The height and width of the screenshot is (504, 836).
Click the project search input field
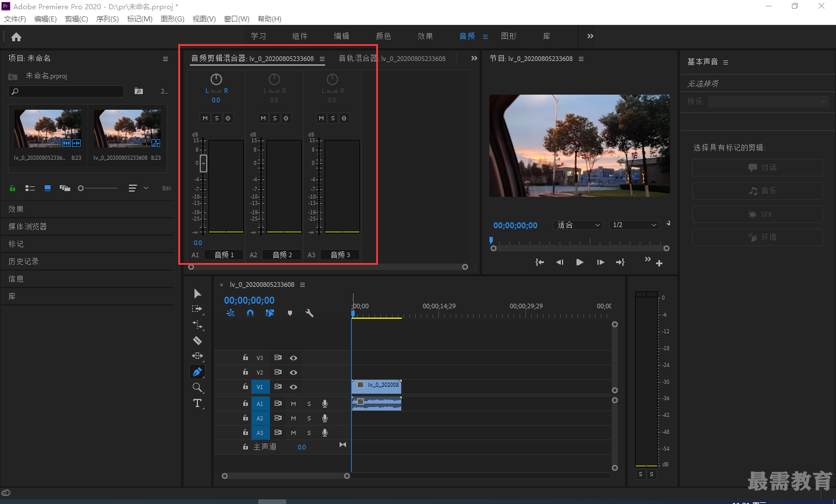coord(66,91)
